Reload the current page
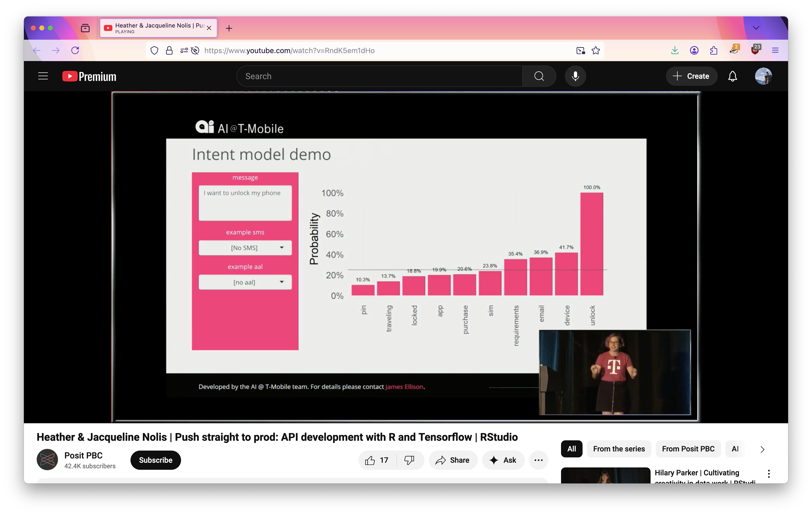Viewport: 812px width, 515px height. (75, 51)
